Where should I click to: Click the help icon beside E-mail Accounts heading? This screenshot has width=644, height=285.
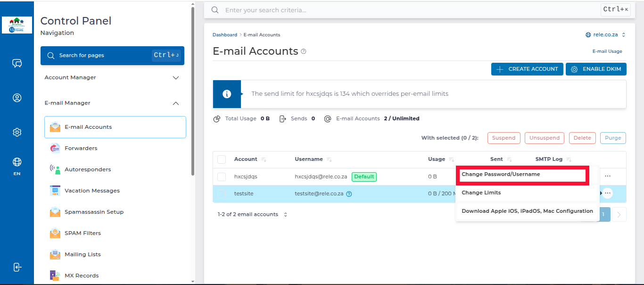(304, 51)
